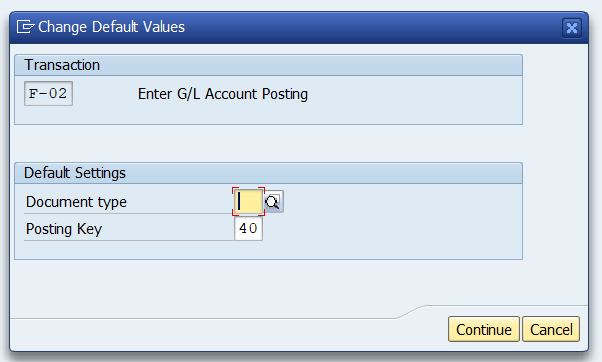Select the Posting Key field showing 40
The width and height of the screenshot is (602, 362).
pos(248,229)
